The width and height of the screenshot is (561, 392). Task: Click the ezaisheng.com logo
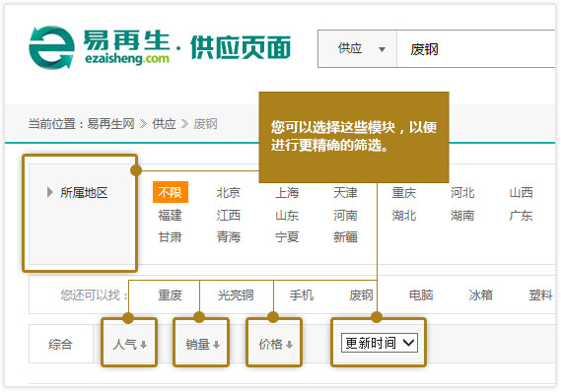pyautogui.click(x=101, y=47)
